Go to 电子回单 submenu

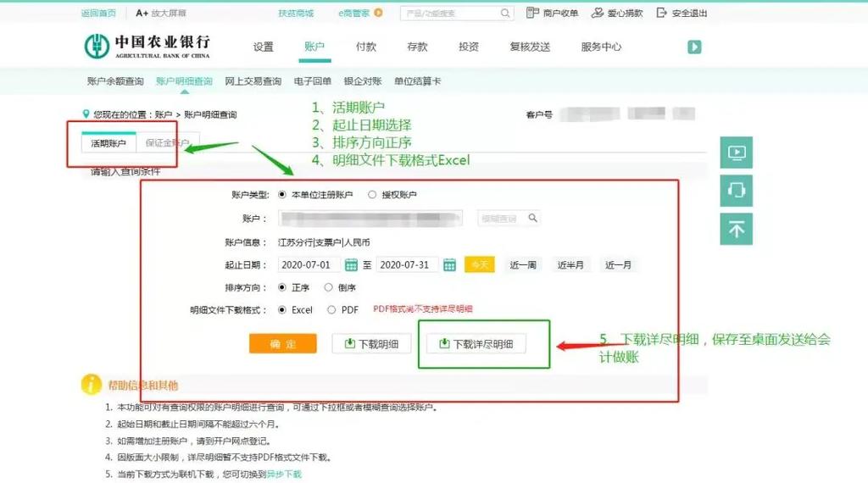tap(313, 81)
